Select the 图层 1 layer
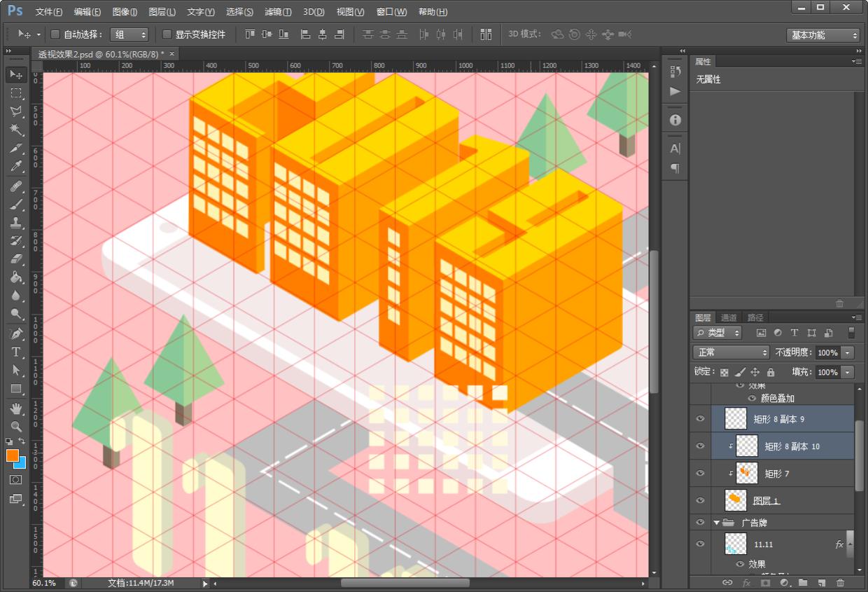 pos(766,501)
